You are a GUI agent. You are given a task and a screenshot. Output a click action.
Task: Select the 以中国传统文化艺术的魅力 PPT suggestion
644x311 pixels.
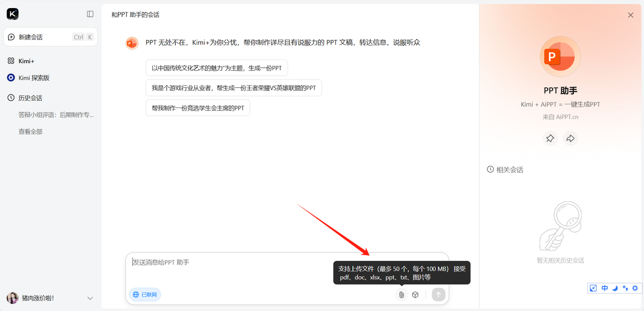217,68
